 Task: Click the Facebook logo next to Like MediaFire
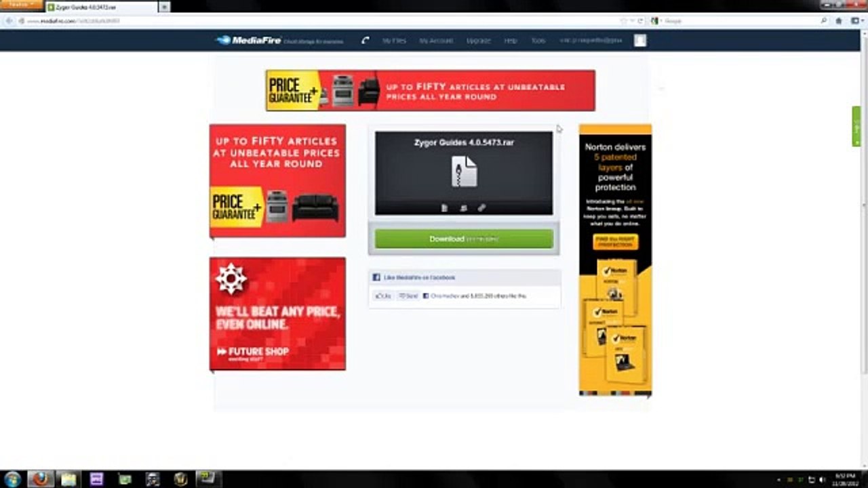click(376, 277)
